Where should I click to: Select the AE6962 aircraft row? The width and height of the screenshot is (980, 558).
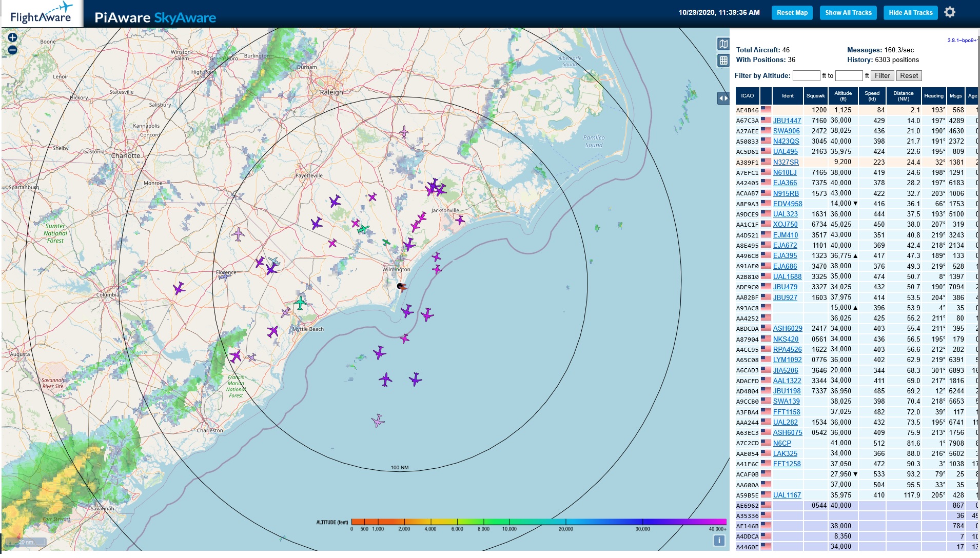tap(856, 505)
